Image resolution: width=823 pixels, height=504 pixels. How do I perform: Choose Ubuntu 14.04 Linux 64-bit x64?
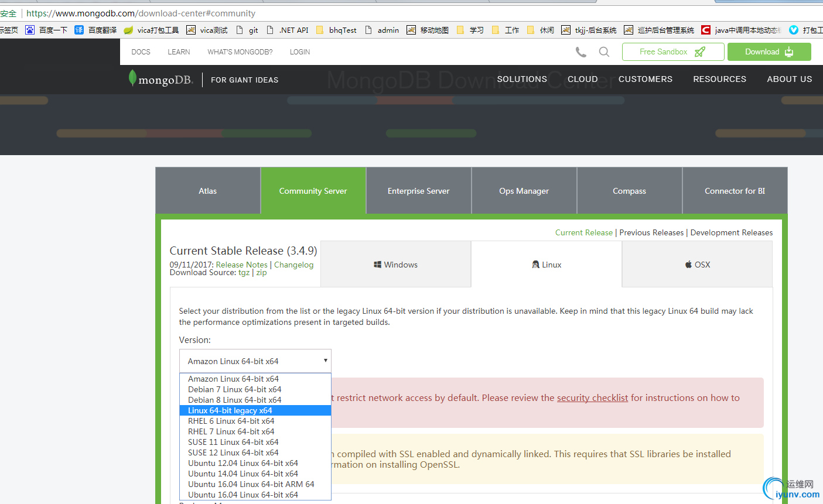coord(255,474)
